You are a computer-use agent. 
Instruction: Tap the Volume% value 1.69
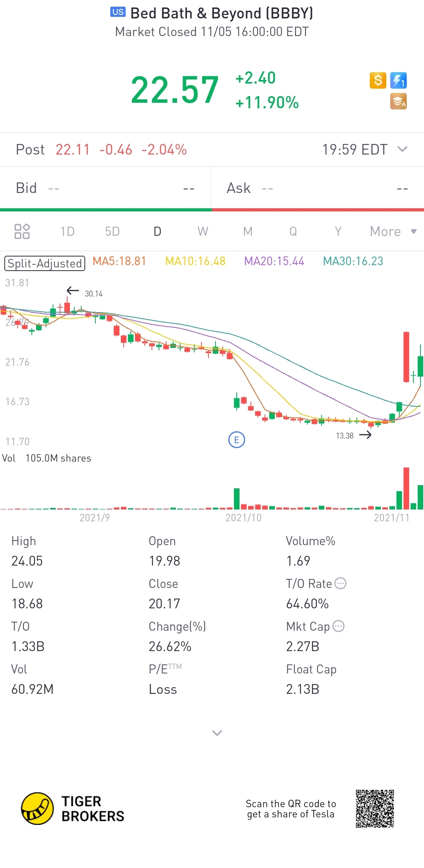298,561
